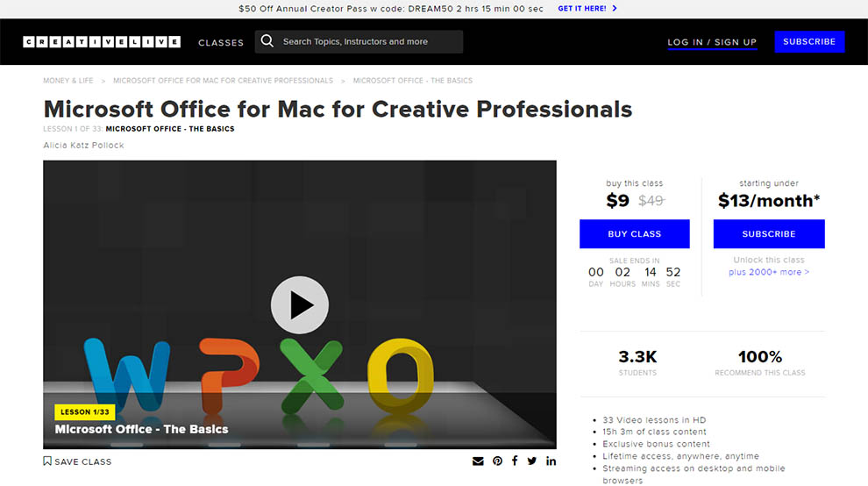Open the Classes menu
This screenshot has height=486, width=868.
point(221,43)
